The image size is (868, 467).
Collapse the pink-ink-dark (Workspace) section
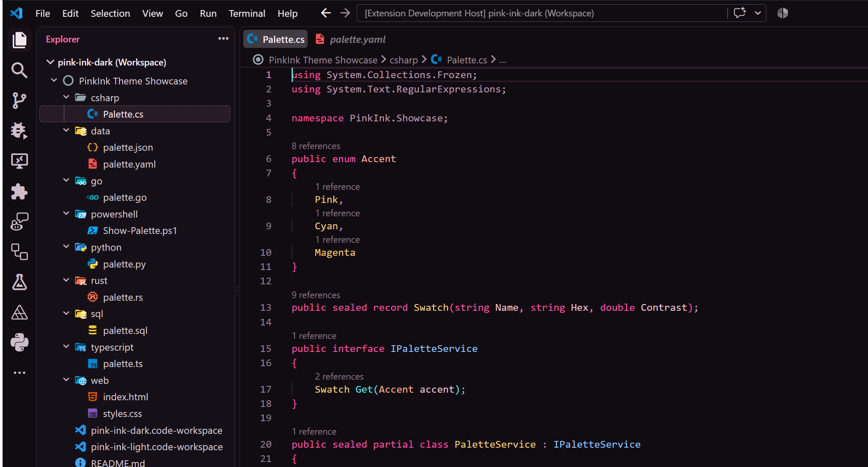pyautogui.click(x=50, y=62)
